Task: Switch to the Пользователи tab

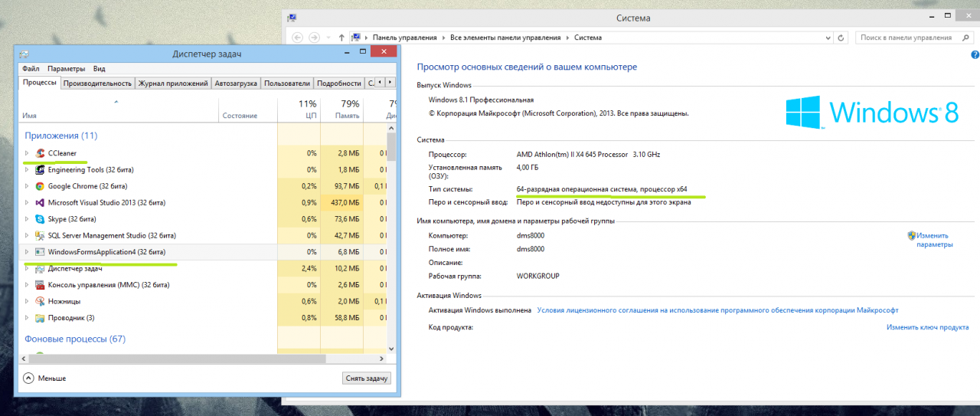Action: [x=287, y=84]
